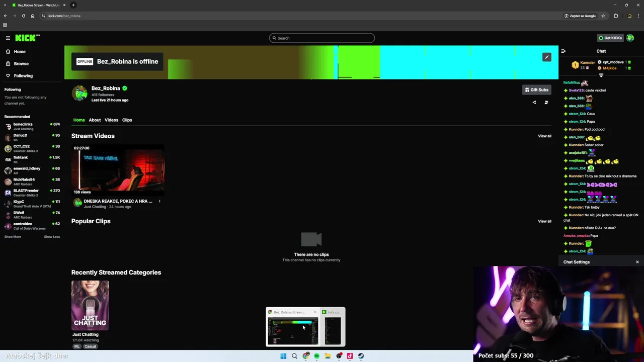This screenshot has width=644, height=362.
Task: Click the browser home icon
Action: coord(33,16)
